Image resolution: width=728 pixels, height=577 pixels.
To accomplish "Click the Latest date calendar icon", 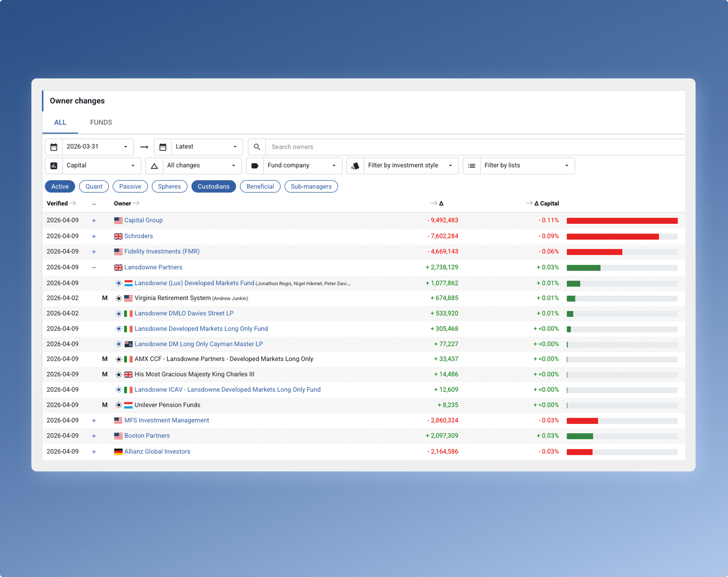I will [x=163, y=147].
